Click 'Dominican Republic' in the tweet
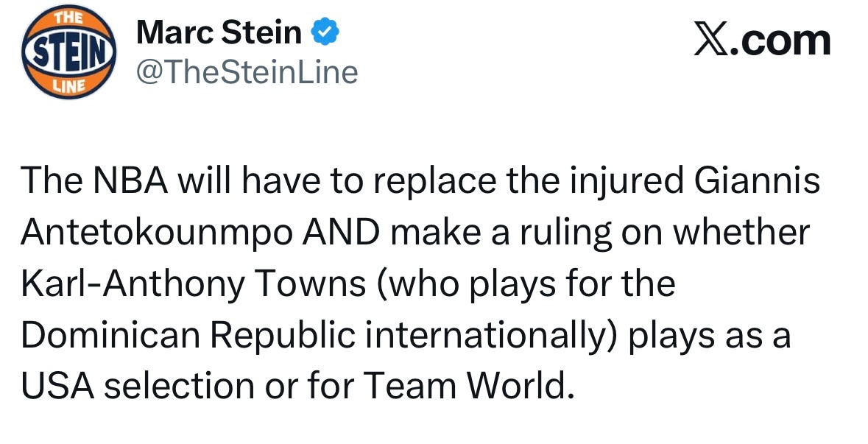 [187, 335]
